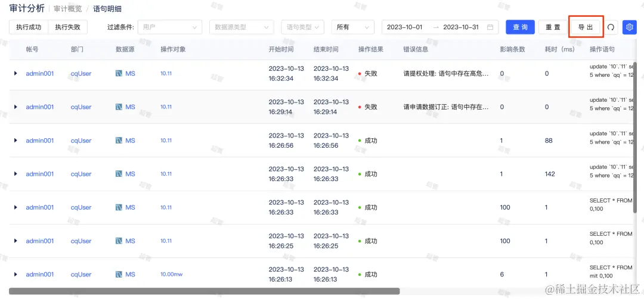Expand the row started at 16:32:34
644x299 pixels.
16,73
